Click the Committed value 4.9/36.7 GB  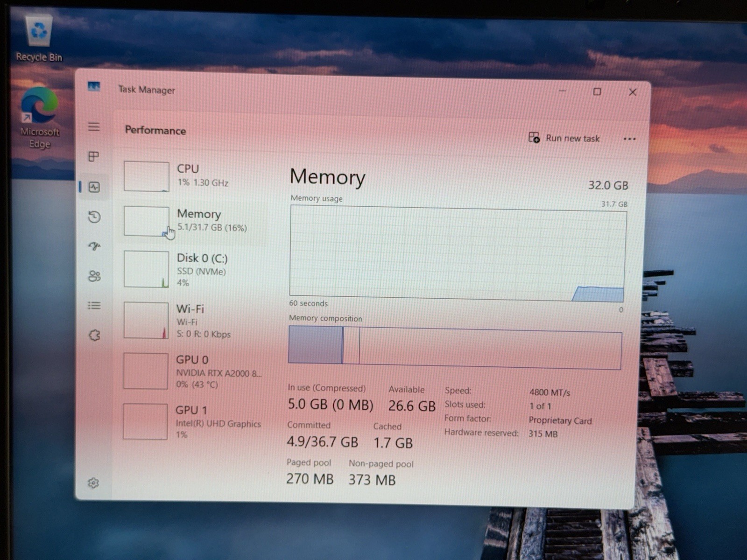tap(322, 441)
